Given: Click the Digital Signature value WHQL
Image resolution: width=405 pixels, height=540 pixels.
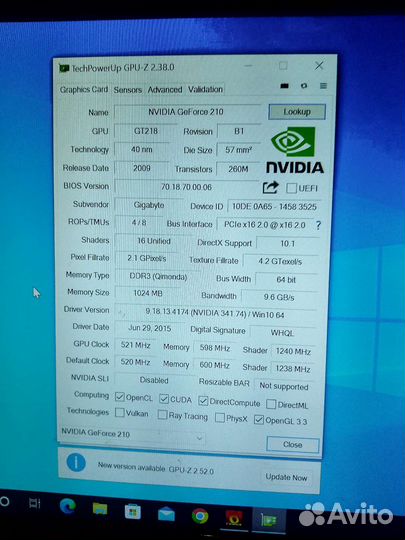Looking at the screenshot, I should pyautogui.click(x=282, y=333).
